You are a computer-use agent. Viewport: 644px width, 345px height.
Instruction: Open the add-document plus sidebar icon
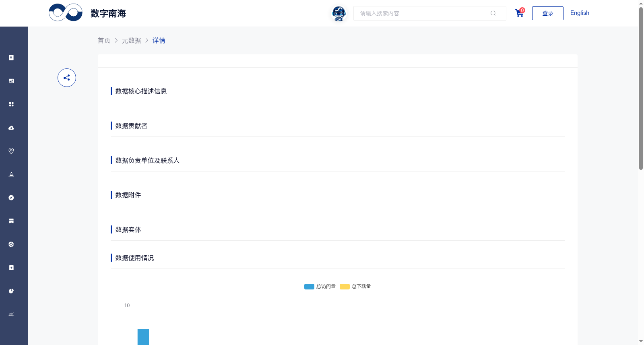click(x=11, y=268)
